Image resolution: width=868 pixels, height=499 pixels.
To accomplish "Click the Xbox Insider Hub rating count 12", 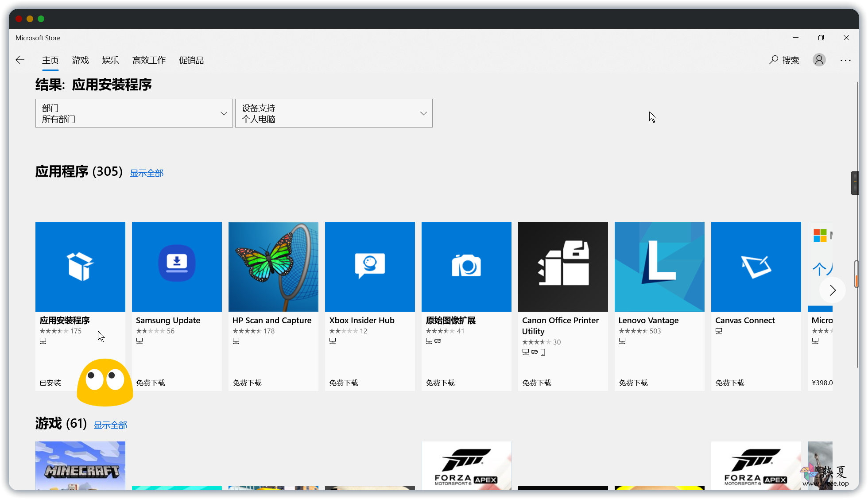I will 364,331.
